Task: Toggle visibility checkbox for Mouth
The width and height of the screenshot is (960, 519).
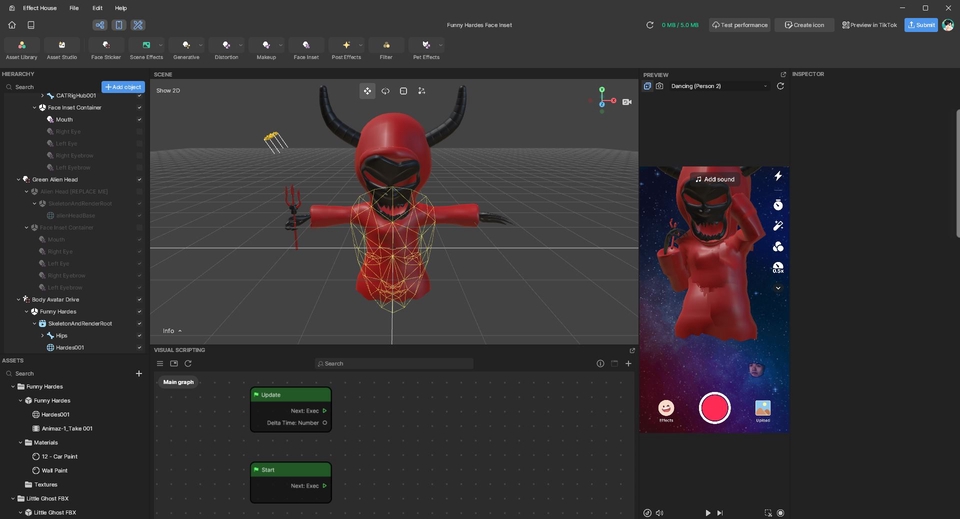Action: 140,119
